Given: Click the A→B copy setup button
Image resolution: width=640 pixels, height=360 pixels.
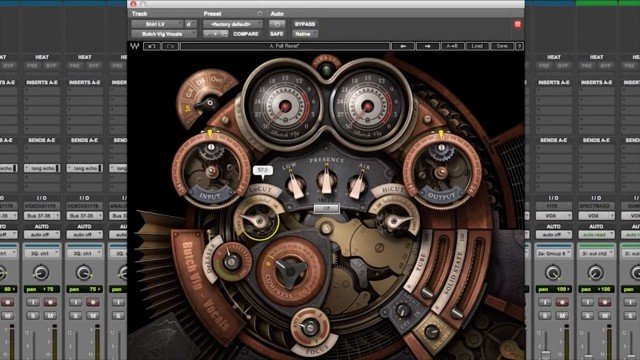Looking at the screenshot, I should click(x=452, y=46).
